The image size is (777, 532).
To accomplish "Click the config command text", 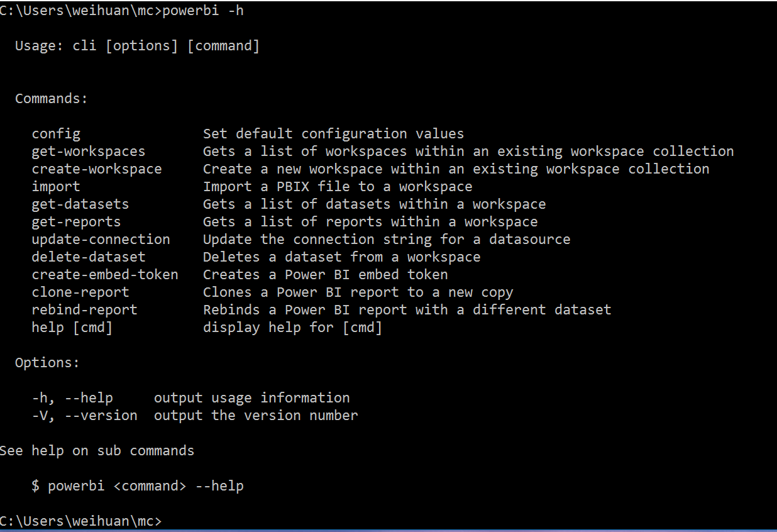I will [55, 133].
